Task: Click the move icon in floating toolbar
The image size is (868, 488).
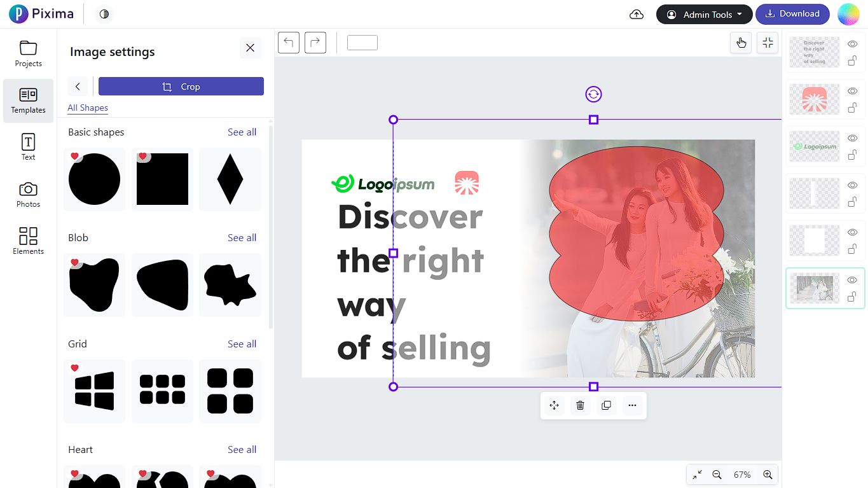Action: coord(555,405)
